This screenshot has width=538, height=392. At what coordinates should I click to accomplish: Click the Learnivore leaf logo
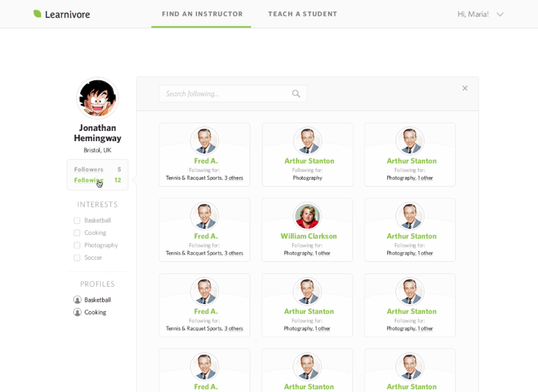tap(37, 14)
